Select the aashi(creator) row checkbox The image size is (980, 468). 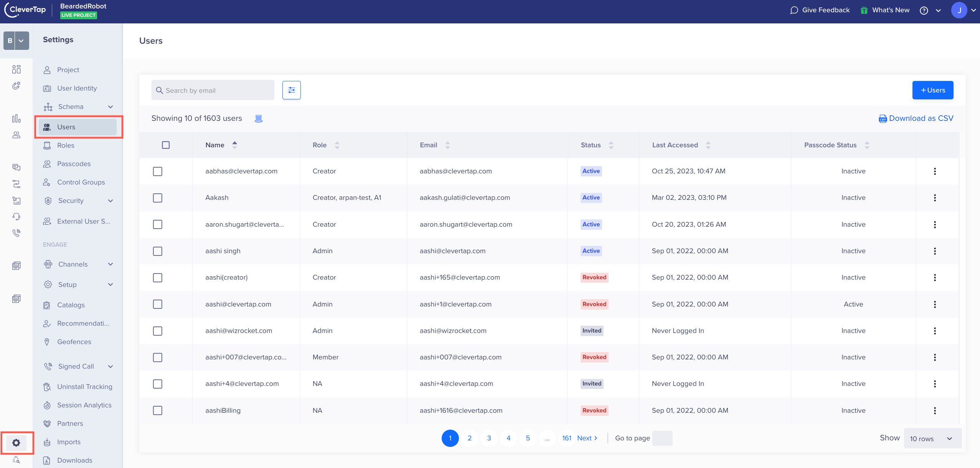[x=157, y=277]
